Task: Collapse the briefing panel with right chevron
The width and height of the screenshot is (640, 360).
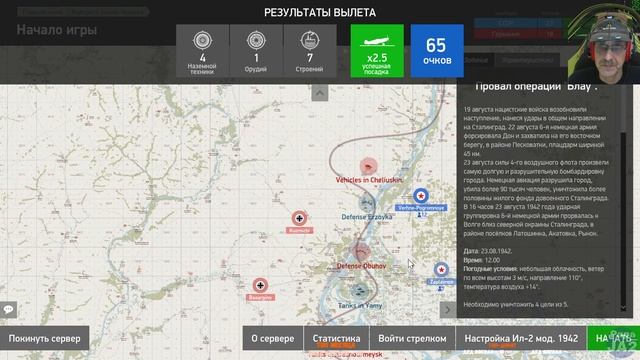Action: [x=448, y=310]
